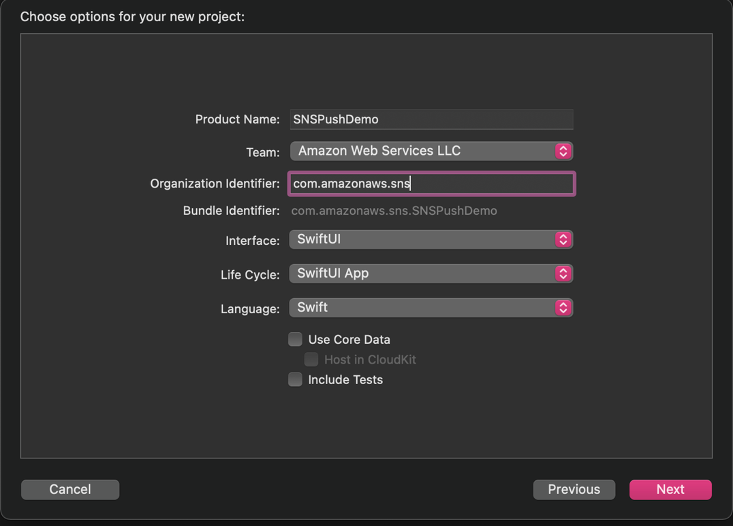Image resolution: width=733 pixels, height=527 pixels.
Task: Click the Team popup arrow icon
Action: [563, 151]
